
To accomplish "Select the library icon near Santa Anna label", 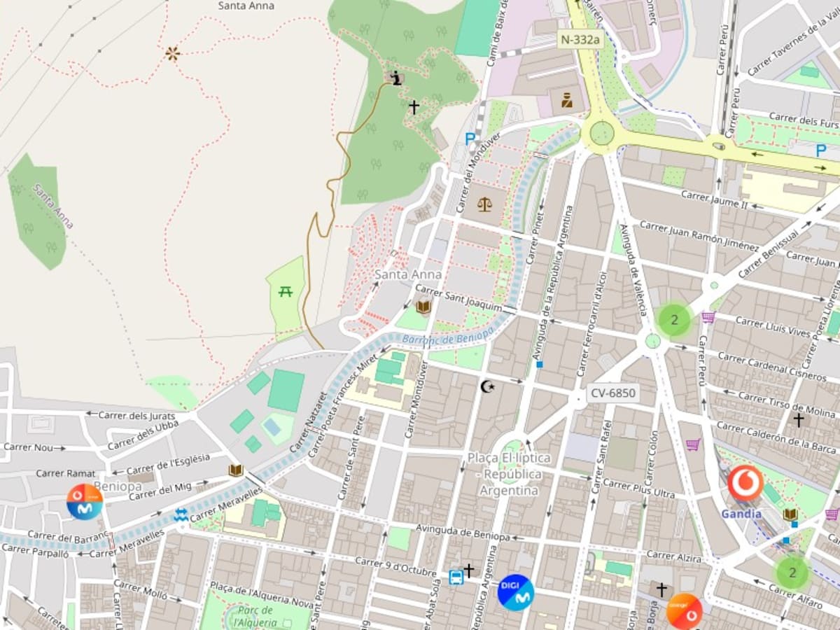I will click(x=423, y=307).
